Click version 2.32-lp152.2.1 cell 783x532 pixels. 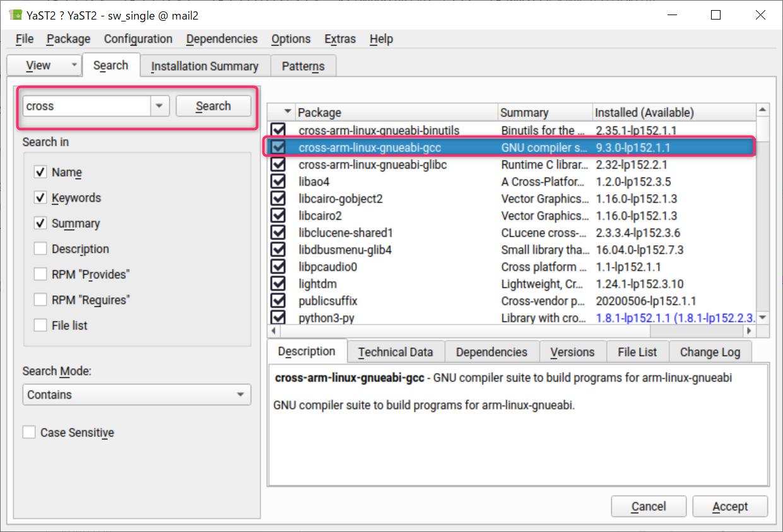pos(632,164)
